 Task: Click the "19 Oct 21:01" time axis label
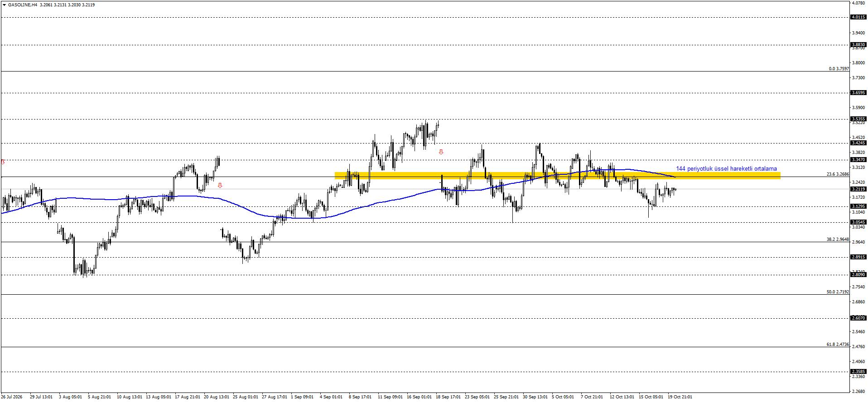[680, 397]
